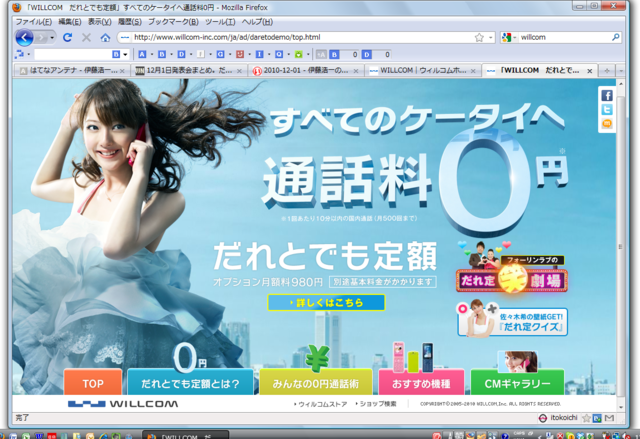Open the ブックマーク(B) menu
640x439 pixels.
pyautogui.click(x=173, y=22)
